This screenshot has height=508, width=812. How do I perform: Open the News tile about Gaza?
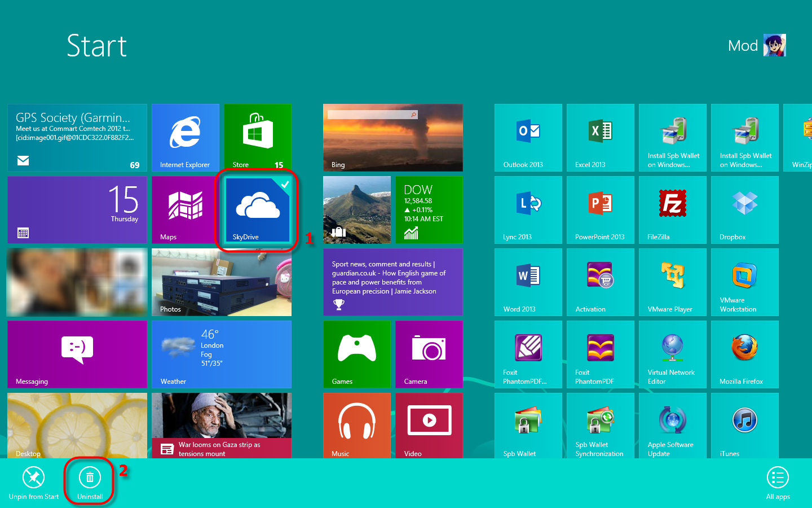point(222,426)
